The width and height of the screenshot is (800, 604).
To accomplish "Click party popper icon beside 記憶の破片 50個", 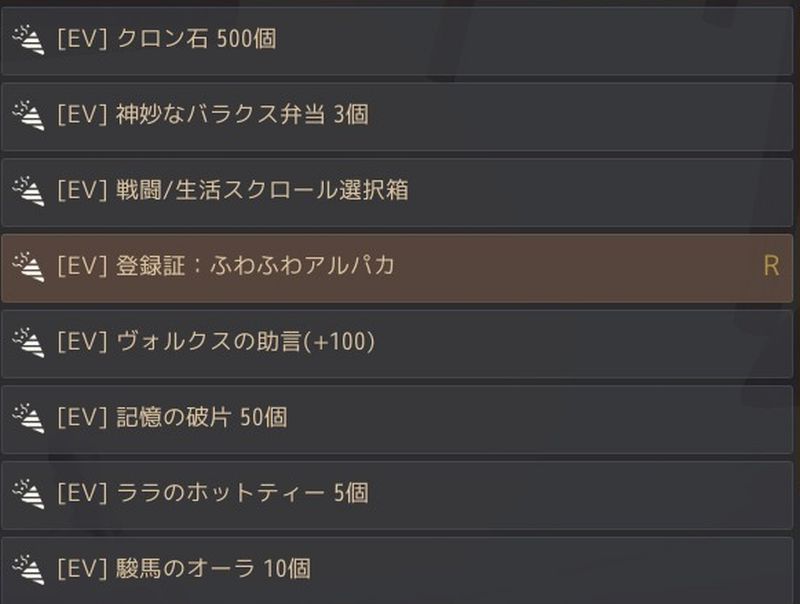I will pyautogui.click(x=27, y=417).
